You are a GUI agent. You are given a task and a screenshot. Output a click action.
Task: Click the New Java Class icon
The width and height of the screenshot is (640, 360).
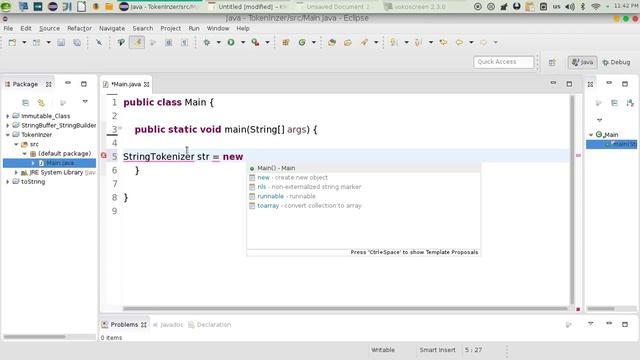point(302,42)
